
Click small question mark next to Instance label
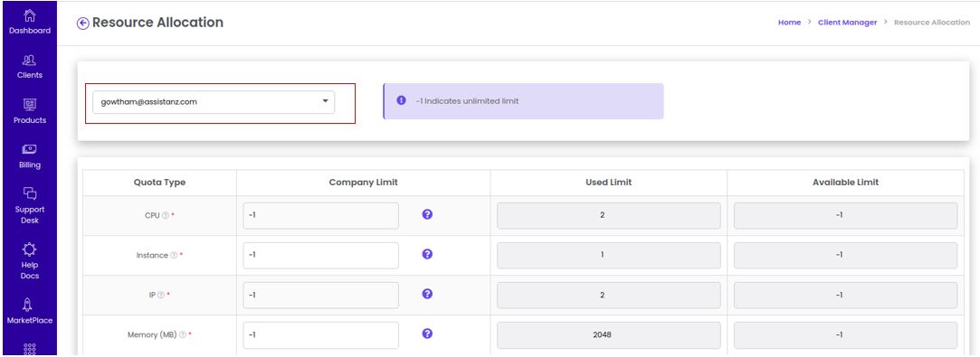tap(174, 255)
